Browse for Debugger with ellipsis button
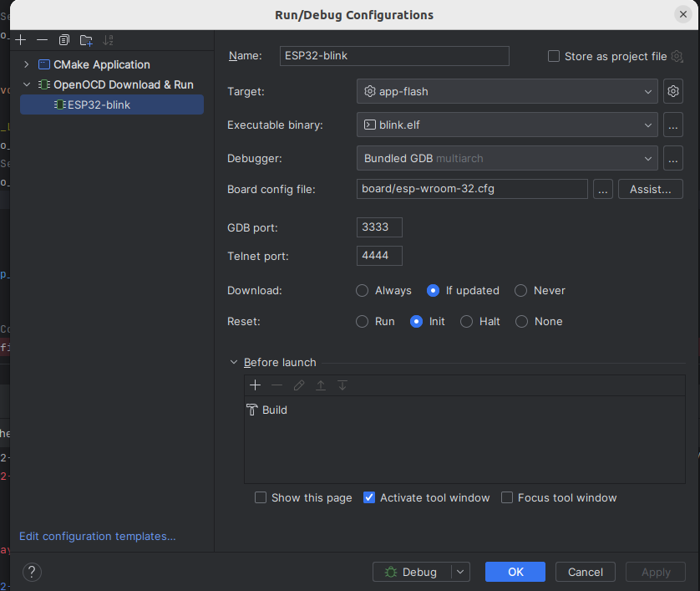 [x=672, y=158]
